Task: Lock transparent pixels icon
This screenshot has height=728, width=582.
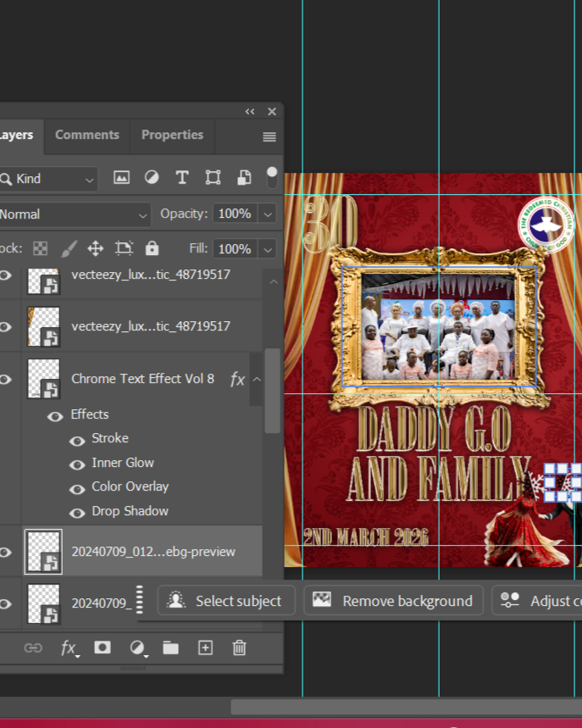Action: coord(41,249)
